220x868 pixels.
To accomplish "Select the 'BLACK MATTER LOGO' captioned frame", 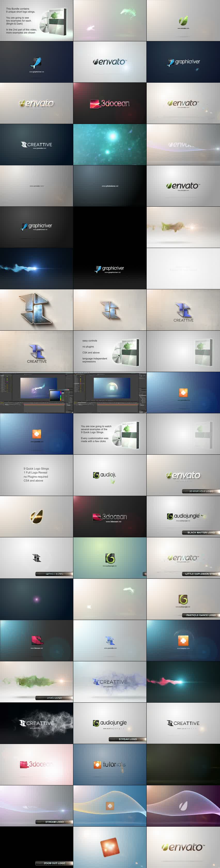I will (183, 517).
